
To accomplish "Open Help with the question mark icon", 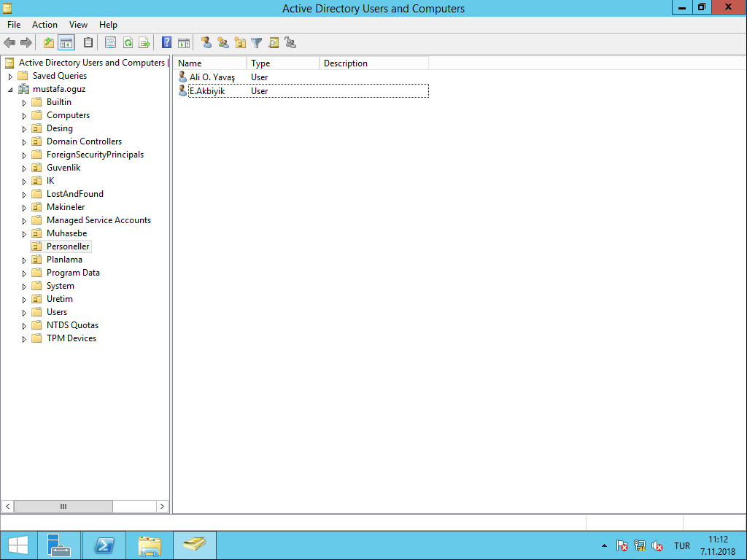I will click(166, 43).
